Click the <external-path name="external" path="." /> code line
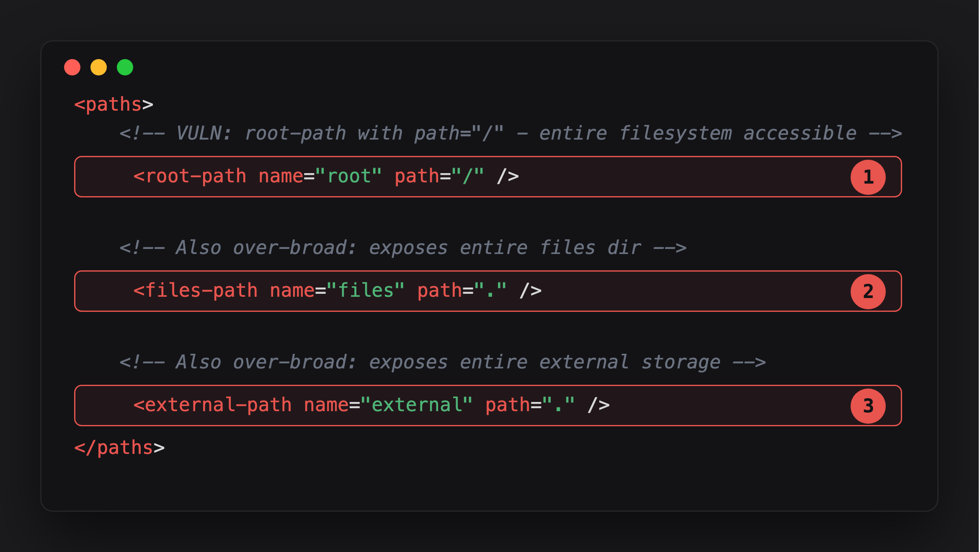980x552 pixels. pyautogui.click(x=488, y=405)
